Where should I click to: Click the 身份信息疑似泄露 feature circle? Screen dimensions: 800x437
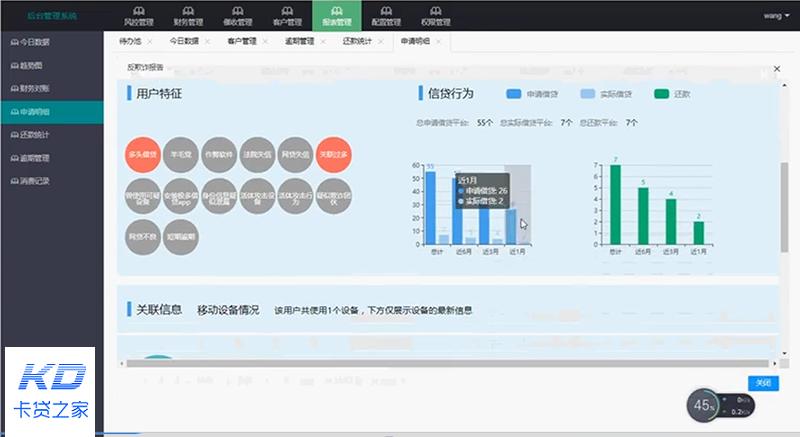pos(219,196)
